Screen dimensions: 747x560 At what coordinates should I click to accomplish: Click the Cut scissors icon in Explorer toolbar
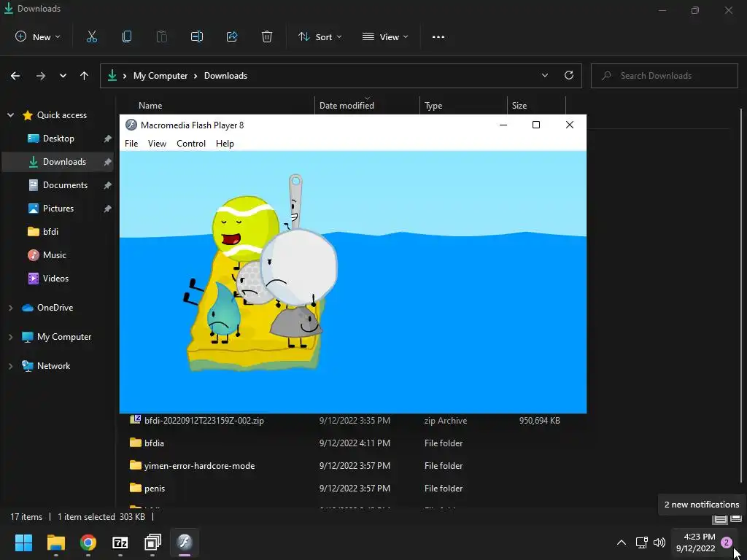(x=92, y=36)
